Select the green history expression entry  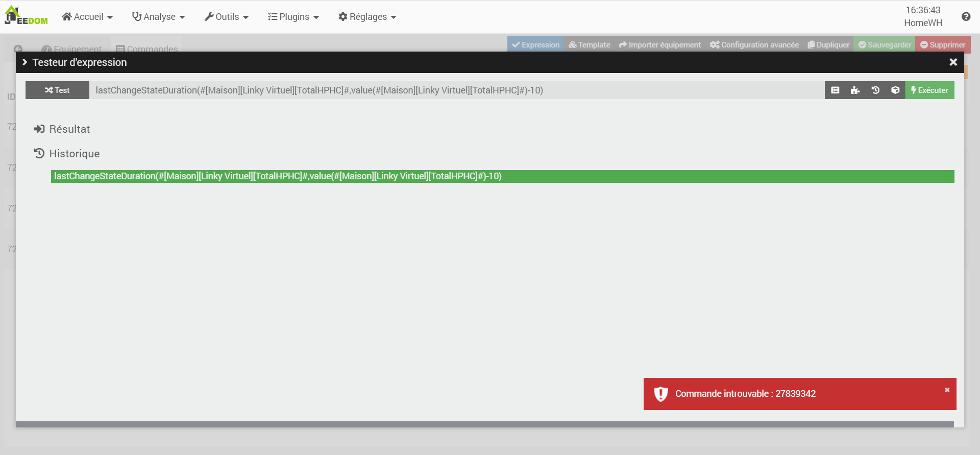[502, 176]
